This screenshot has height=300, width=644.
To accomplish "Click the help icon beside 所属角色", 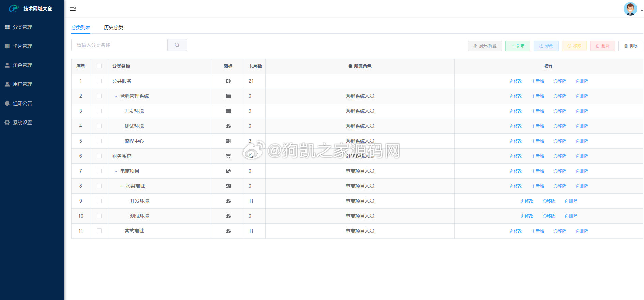I will 350,66.
